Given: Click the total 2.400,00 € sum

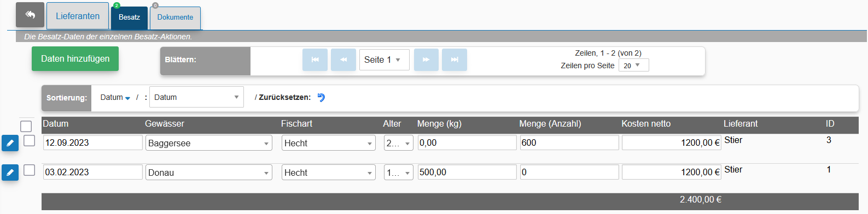Looking at the screenshot, I should click(701, 200).
